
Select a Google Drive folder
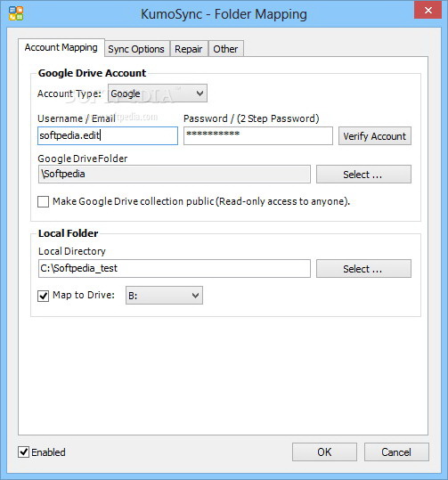click(x=363, y=175)
